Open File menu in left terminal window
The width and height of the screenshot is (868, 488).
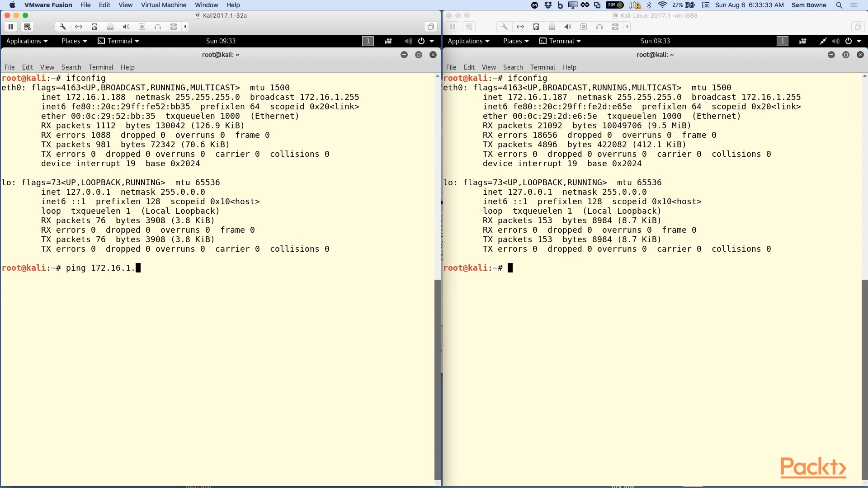pyautogui.click(x=9, y=67)
